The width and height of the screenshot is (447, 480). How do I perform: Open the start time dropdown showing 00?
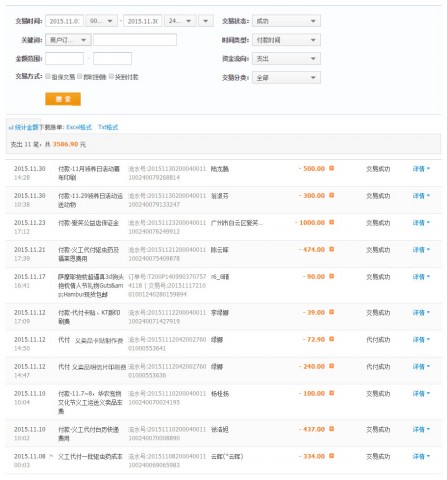click(102, 21)
